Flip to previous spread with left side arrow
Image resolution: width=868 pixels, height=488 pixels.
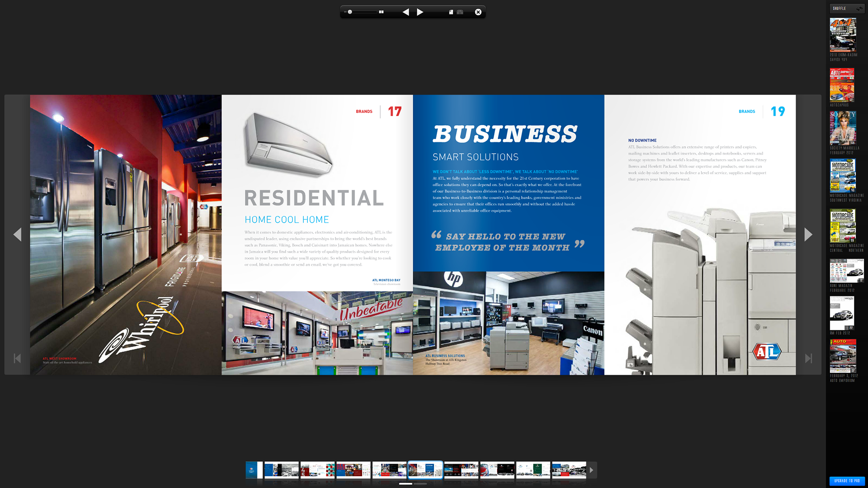click(17, 235)
